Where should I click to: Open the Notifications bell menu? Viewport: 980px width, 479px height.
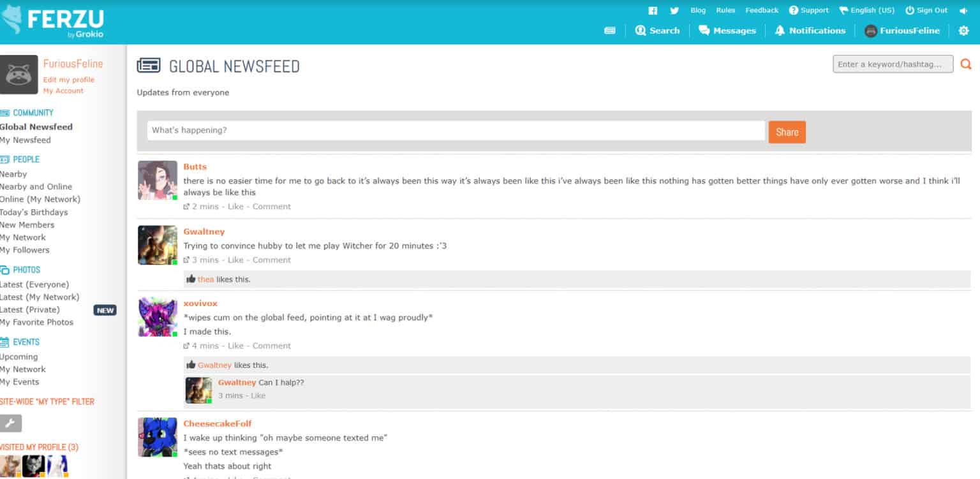click(810, 31)
